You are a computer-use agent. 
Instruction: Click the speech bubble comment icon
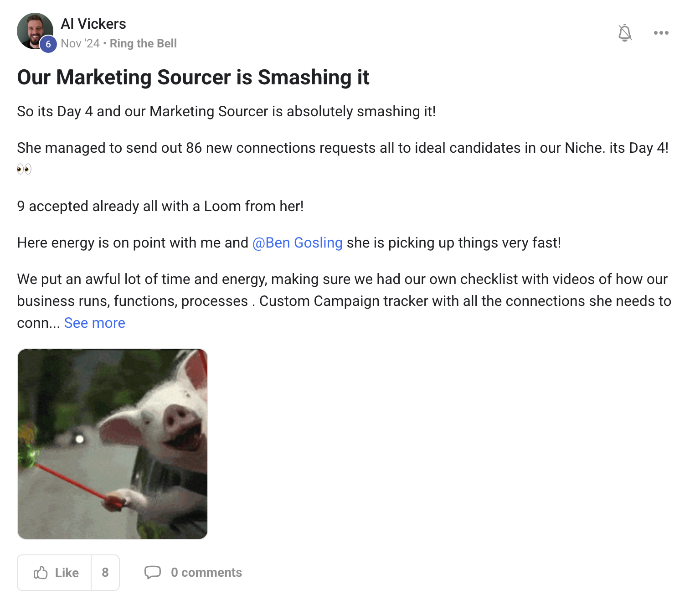[153, 572]
